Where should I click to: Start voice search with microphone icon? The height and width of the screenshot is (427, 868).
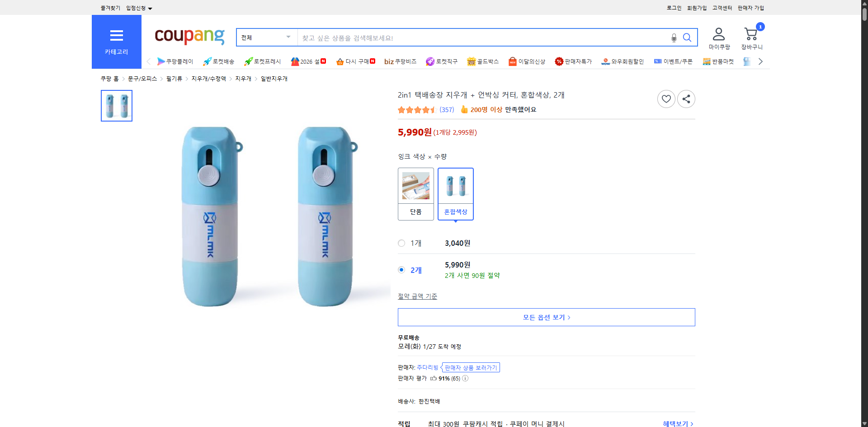point(673,38)
